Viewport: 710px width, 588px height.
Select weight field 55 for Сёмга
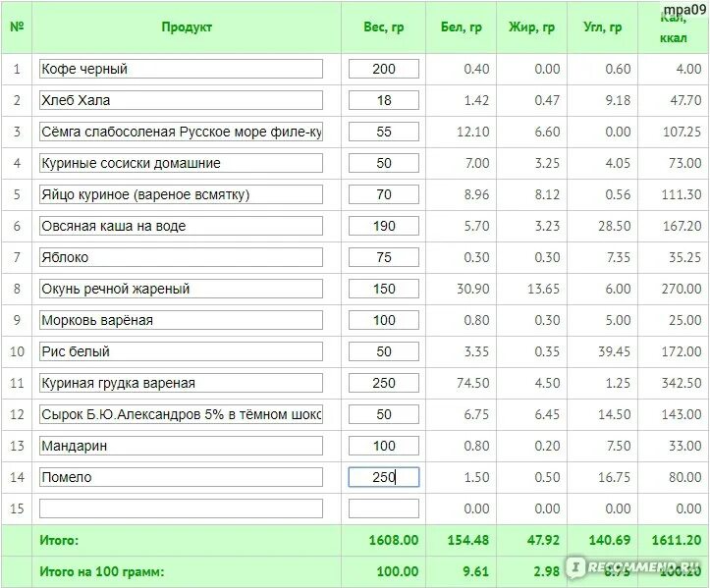pos(384,132)
